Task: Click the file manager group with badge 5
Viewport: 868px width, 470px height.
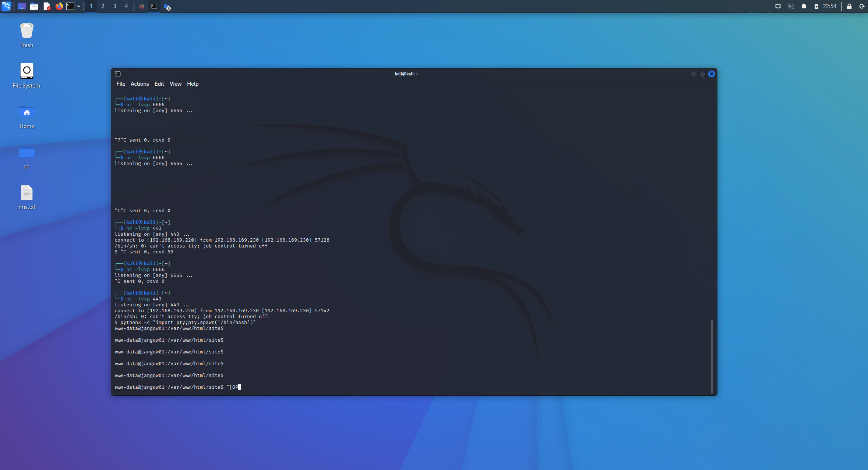Action: 167,7
